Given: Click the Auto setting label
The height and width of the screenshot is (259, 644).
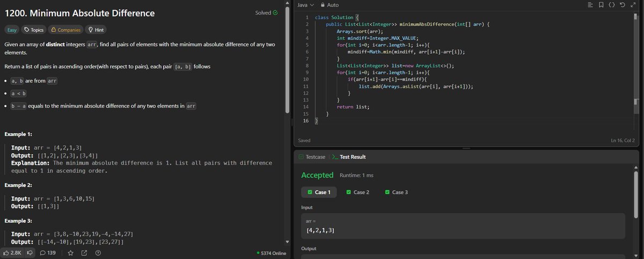Looking at the screenshot, I should click(333, 5).
